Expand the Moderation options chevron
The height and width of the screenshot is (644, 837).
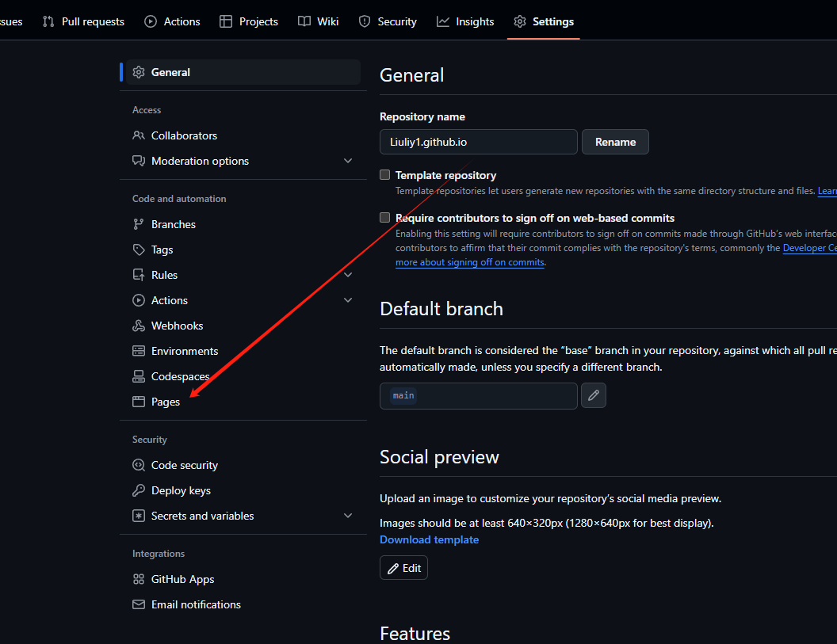[x=348, y=161]
